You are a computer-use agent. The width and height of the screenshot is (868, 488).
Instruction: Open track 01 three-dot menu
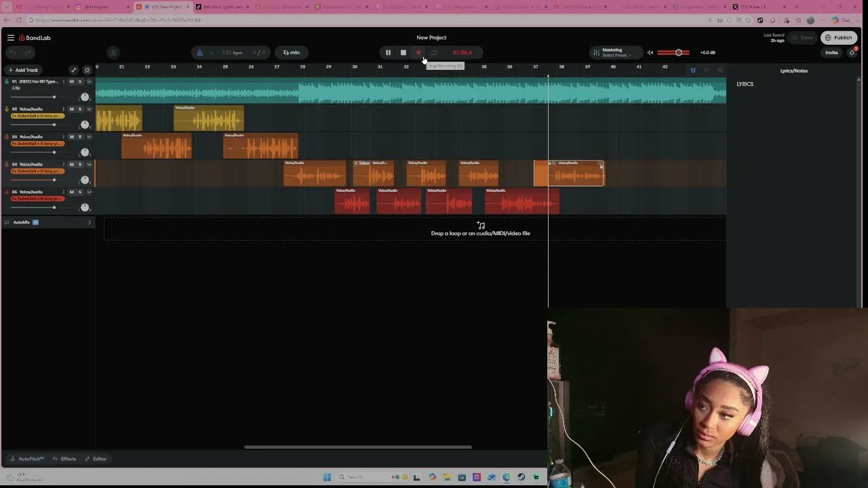[63, 81]
